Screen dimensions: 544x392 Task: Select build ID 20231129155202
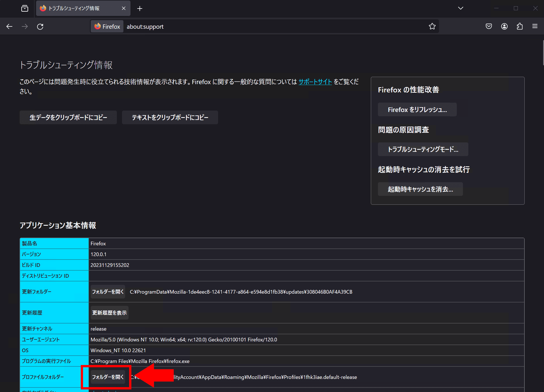(110, 265)
